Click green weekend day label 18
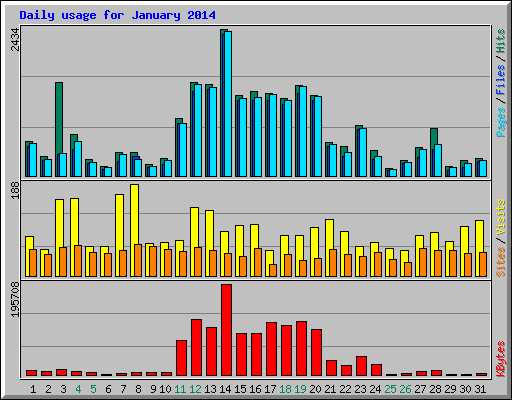512x400 pixels. 285,389
